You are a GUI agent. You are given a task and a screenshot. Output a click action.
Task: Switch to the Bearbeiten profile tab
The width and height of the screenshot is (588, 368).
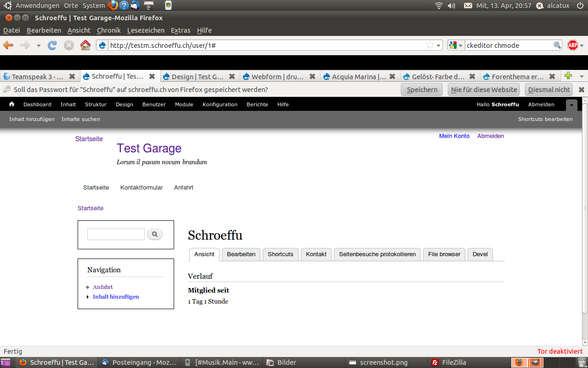click(x=241, y=254)
